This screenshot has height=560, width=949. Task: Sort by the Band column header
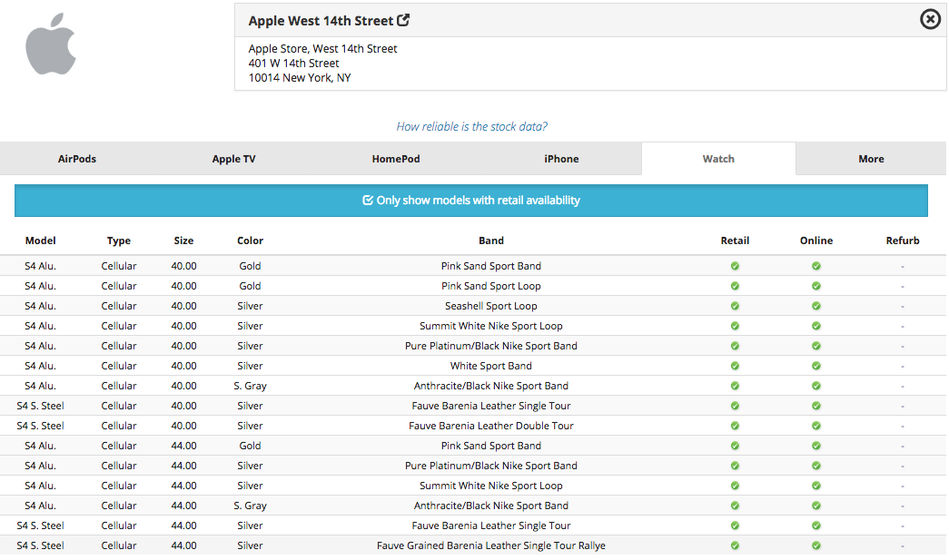pos(490,241)
